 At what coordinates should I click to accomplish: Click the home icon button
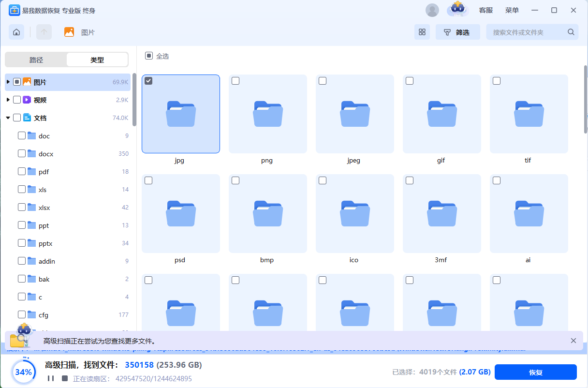pos(16,32)
